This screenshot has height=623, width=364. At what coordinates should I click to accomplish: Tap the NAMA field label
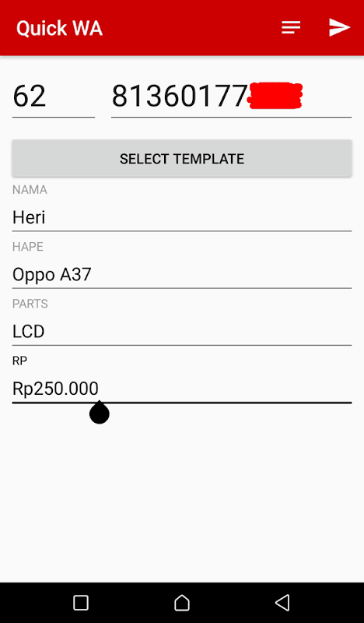pos(30,190)
